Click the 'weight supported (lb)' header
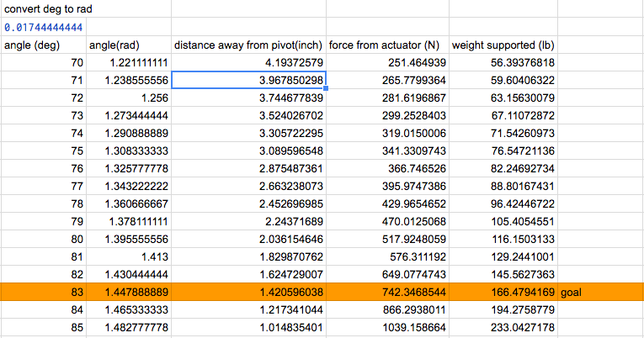Screen dimensions: 644x338 pos(503,45)
